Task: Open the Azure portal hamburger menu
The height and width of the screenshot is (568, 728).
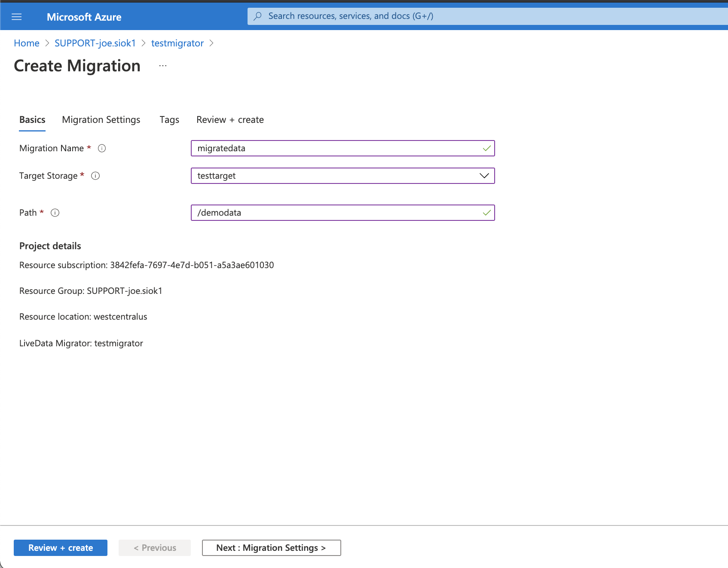Action: pos(16,16)
